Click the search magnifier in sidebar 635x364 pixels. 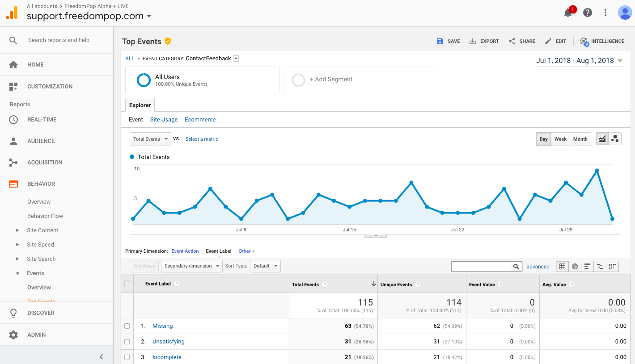13,40
